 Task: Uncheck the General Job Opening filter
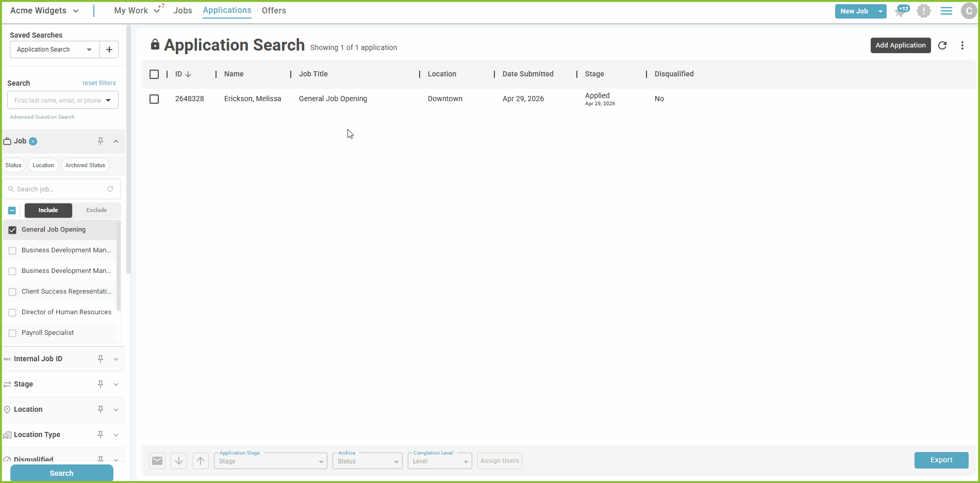12,230
